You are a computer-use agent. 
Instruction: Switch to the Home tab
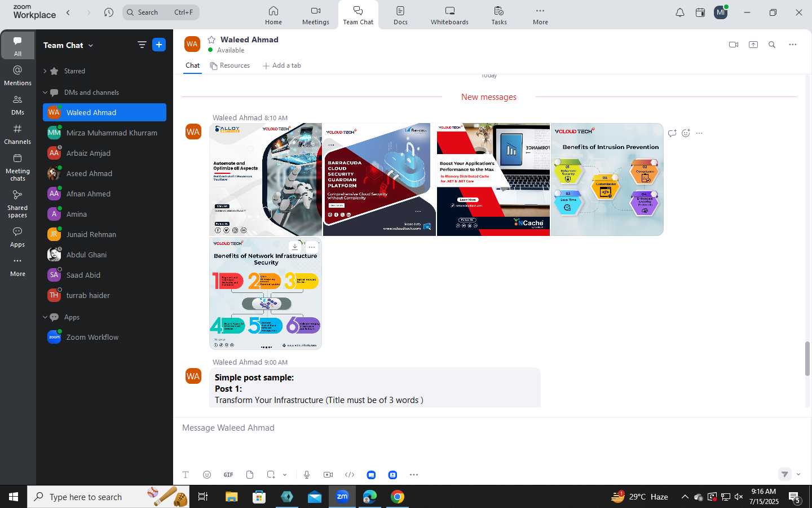click(273, 15)
